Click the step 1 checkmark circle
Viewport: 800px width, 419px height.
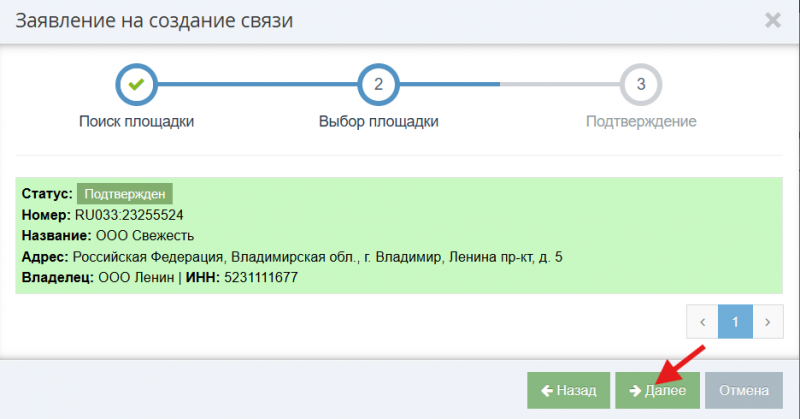[136, 84]
